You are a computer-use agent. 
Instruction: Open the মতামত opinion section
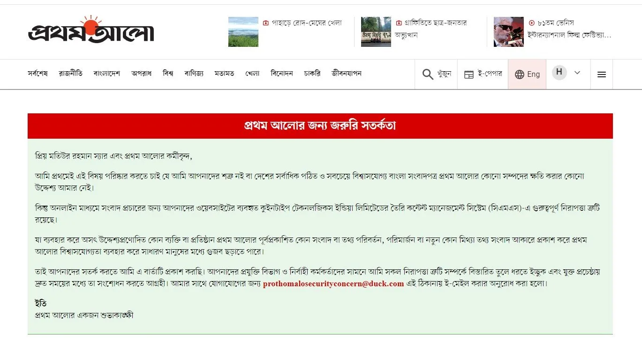[224, 74]
